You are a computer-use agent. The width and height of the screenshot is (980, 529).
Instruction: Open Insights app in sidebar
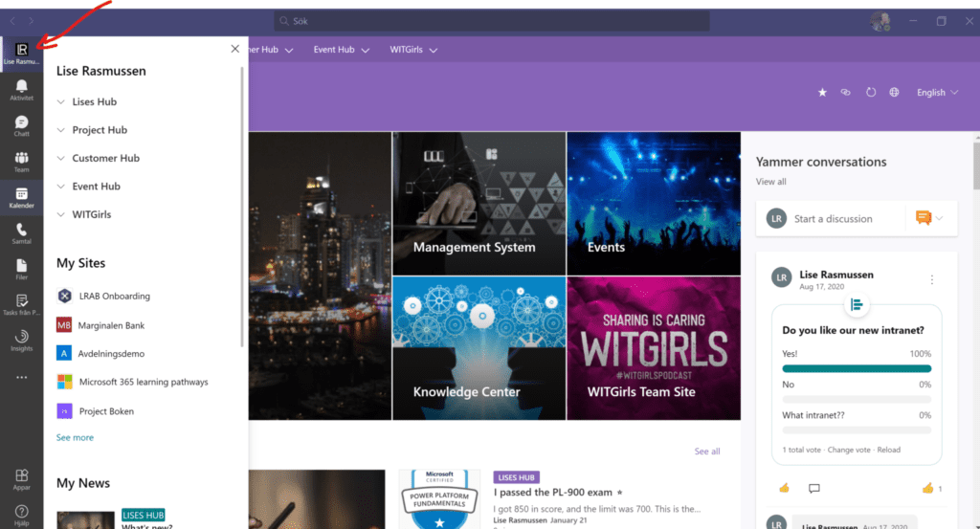click(21, 341)
